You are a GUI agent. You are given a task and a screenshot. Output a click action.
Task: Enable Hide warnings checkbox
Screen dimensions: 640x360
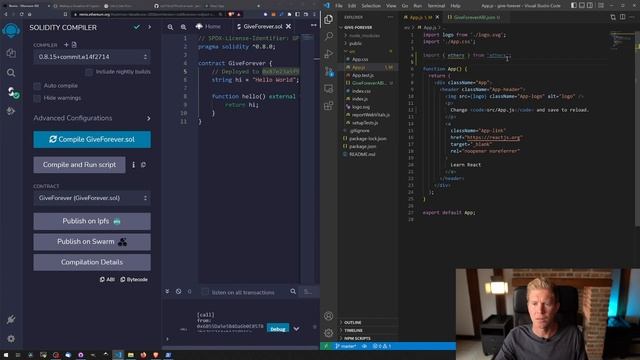(37, 98)
